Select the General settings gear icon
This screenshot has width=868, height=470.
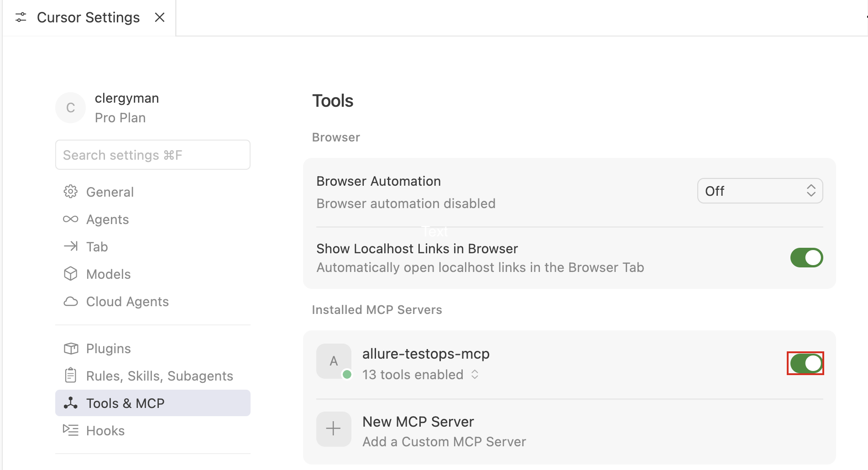pos(71,192)
